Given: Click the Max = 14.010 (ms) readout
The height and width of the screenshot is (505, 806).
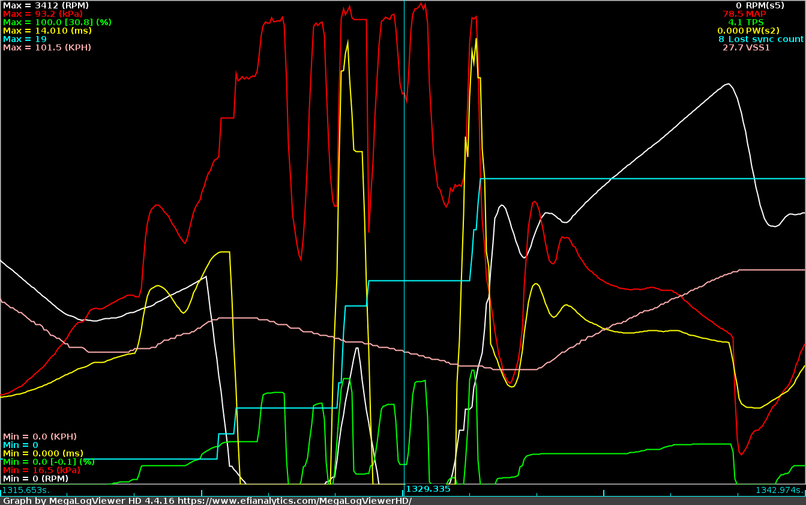Looking at the screenshot, I should pos(44,30).
